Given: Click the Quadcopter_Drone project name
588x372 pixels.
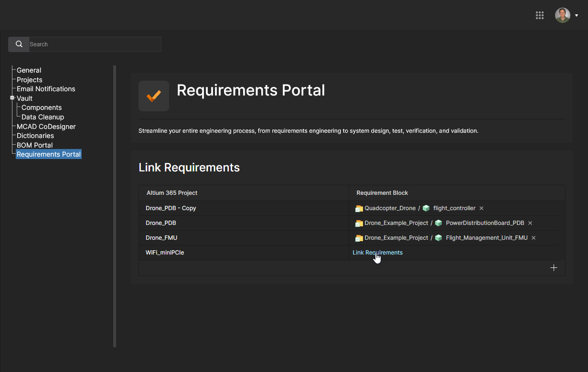Looking at the screenshot, I should tap(390, 208).
